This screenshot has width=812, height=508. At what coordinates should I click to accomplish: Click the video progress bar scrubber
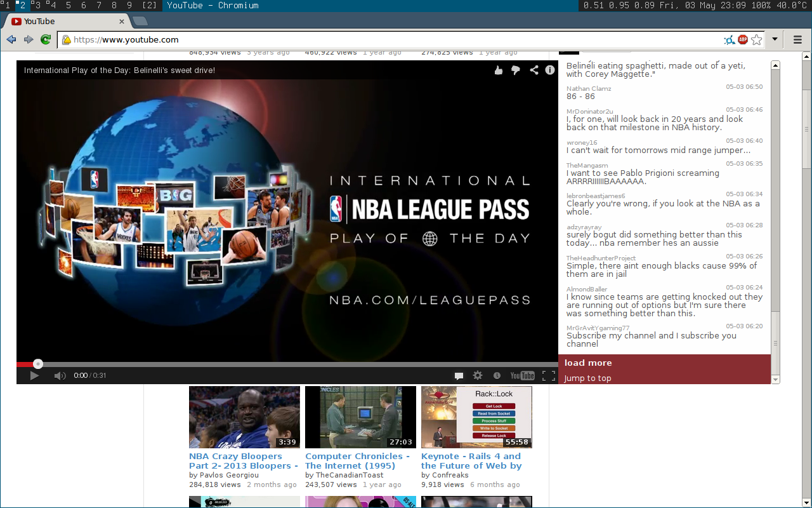pos(38,364)
